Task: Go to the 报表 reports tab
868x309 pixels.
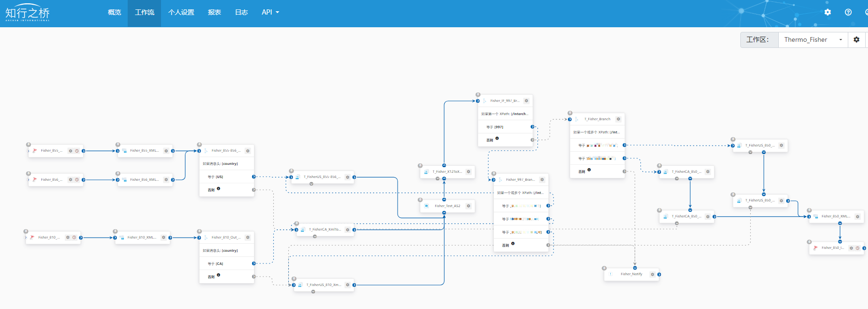Action: tap(215, 12)
